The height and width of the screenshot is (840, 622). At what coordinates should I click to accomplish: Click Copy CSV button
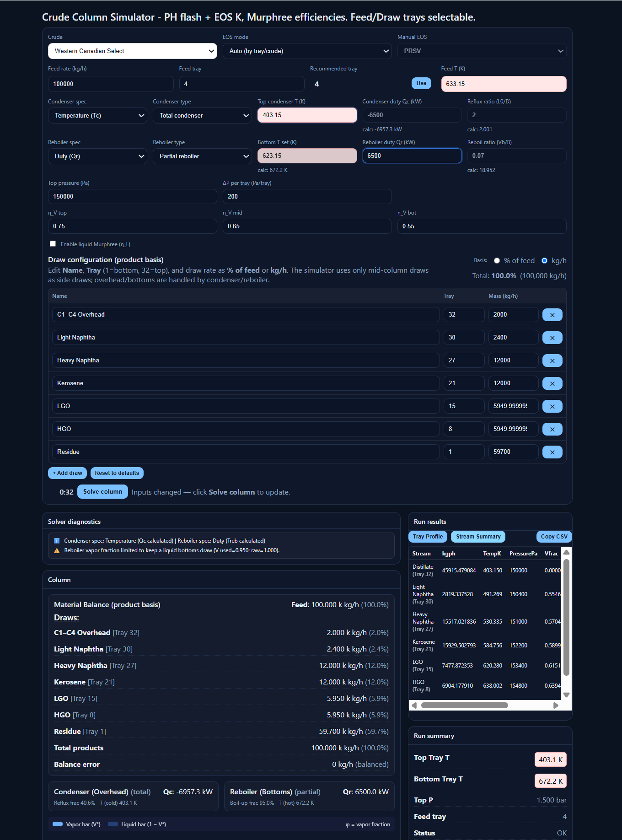(554, 537)
